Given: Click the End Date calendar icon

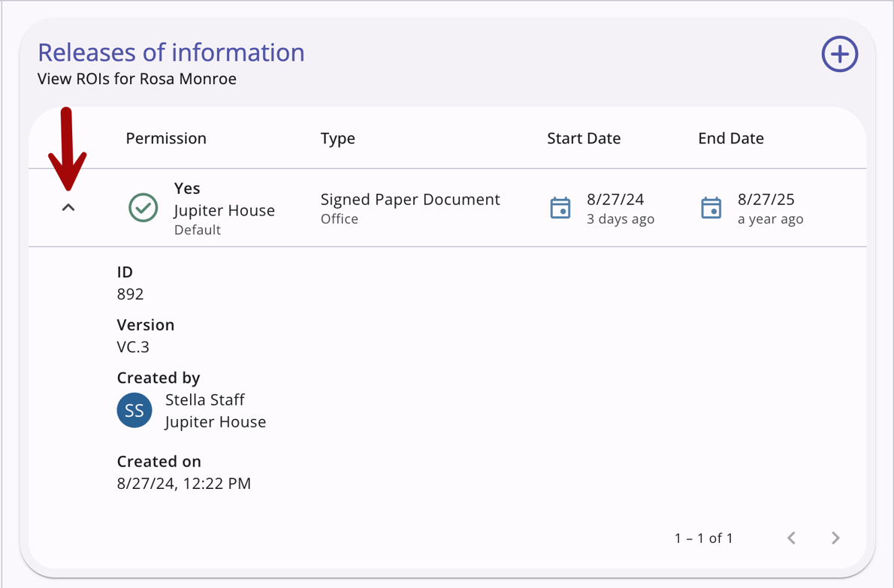Looking at the screenshot, I should tap(711, 209).
